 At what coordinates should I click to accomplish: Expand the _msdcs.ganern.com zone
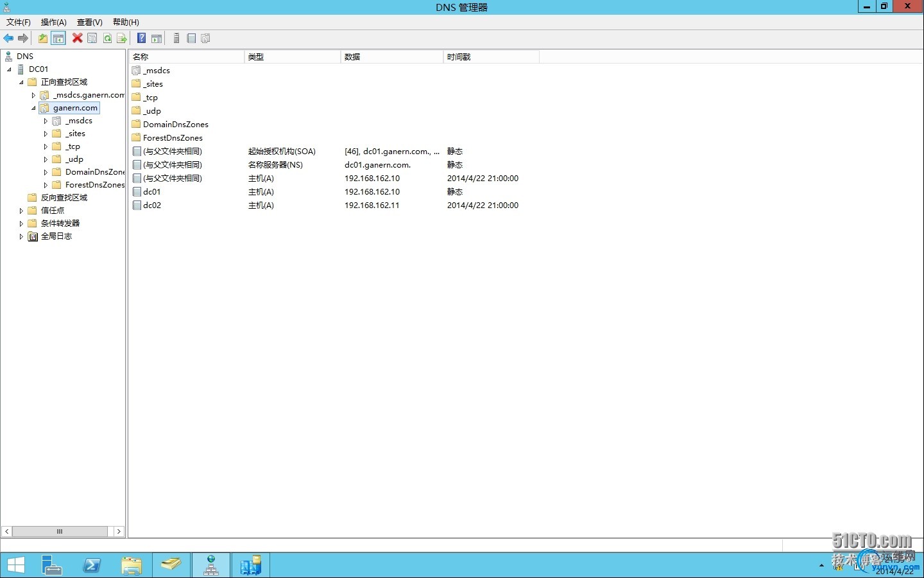tap(33, 95)
